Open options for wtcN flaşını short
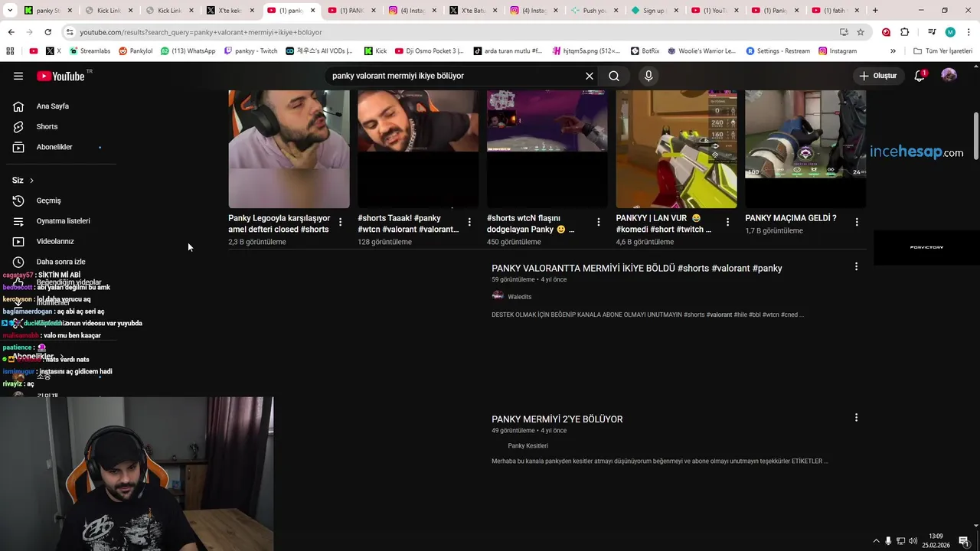 coord(599,222)
